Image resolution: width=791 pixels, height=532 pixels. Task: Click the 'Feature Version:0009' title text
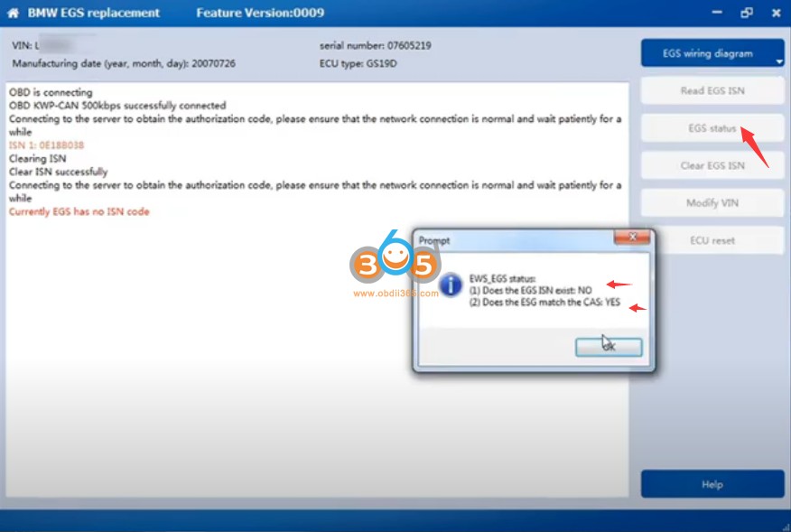click(260, 13)
